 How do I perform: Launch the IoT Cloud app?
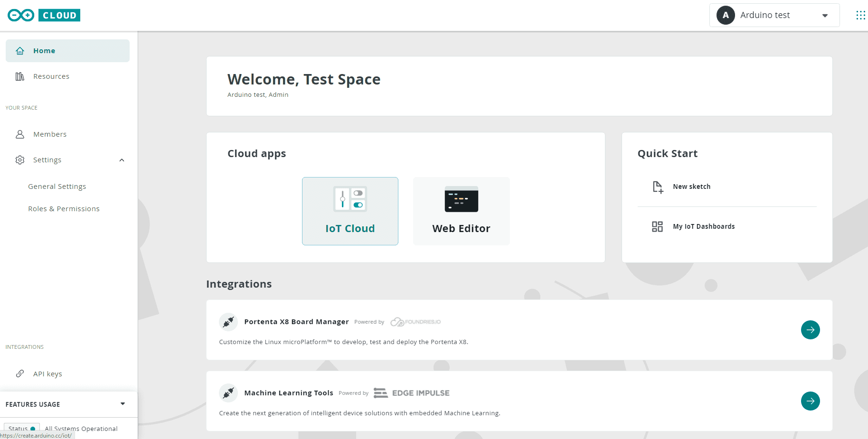point(350,211)
